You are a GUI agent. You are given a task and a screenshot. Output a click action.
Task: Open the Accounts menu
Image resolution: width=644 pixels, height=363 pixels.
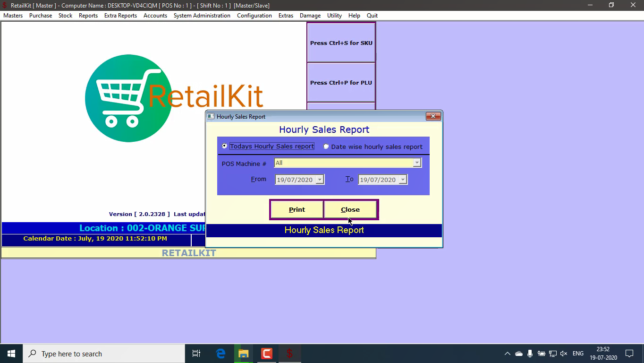click(x=155, y=16)
